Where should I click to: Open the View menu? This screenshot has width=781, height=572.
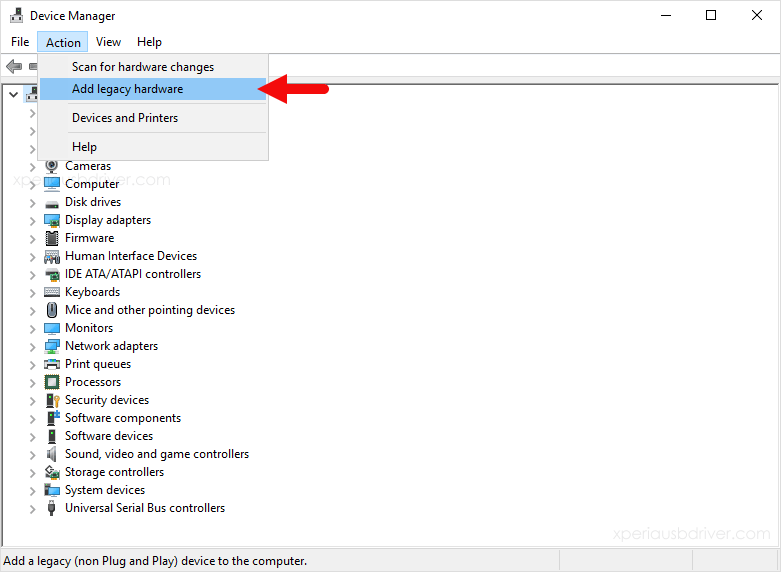point(108,42)
